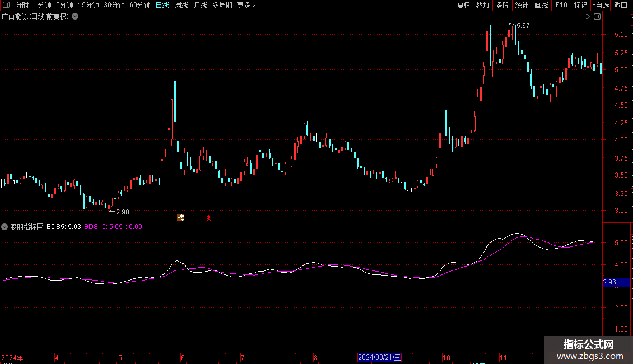Open F10 company info
The image size is (633, 364).
[561, 5]
